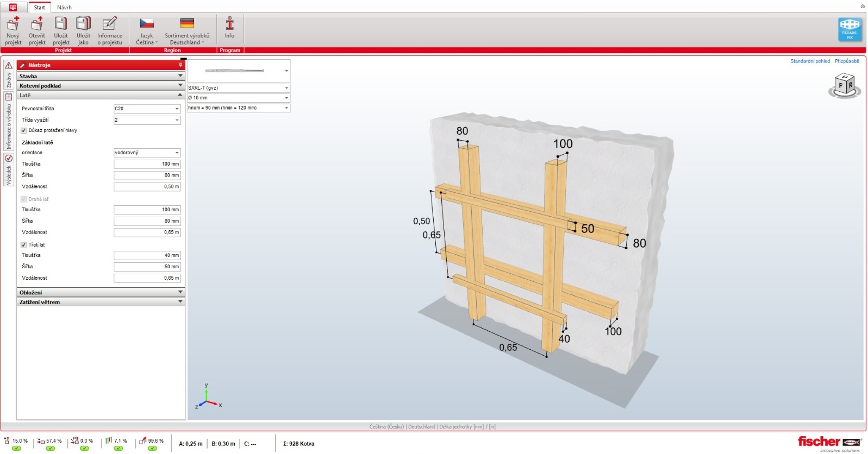
Task: Click Třetí lať Tloušťka field 40 mm
Action: click(x=147, y=255)
